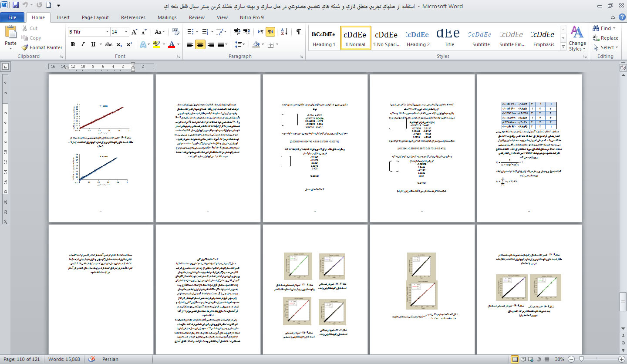Apply strikethrough formatting
The image size is (627, 364).
pos(109,44)
